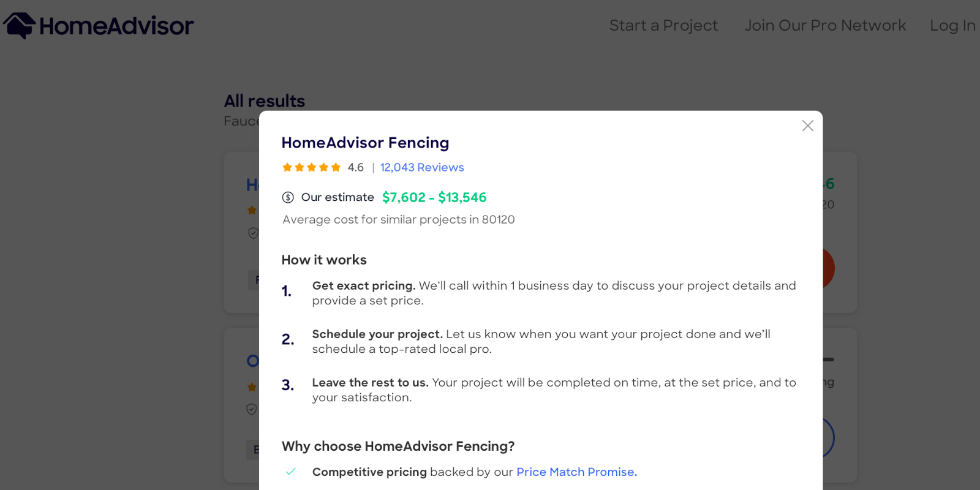Click the green checkmark beside Competitive pricing
Image resolution: width=980 pixels, height=490 pixels.
(x=290, y=472)
